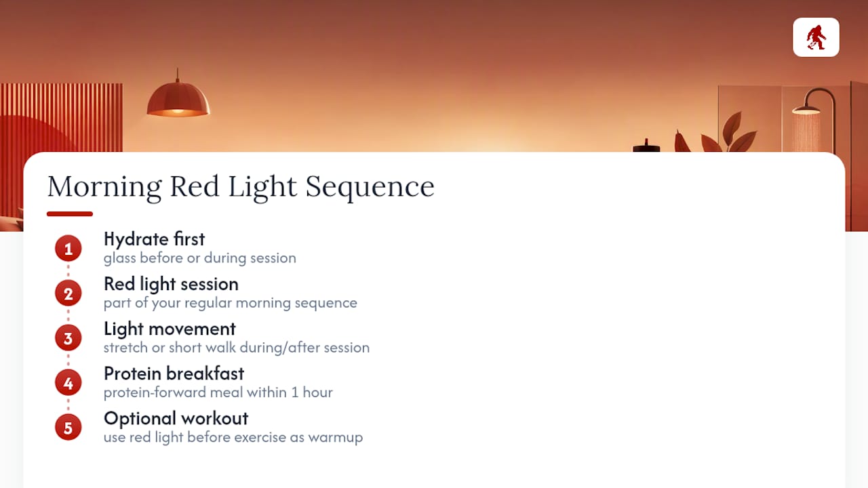
Task: Click the Morning Red Light Sequence title
Action: click(241, 186)
